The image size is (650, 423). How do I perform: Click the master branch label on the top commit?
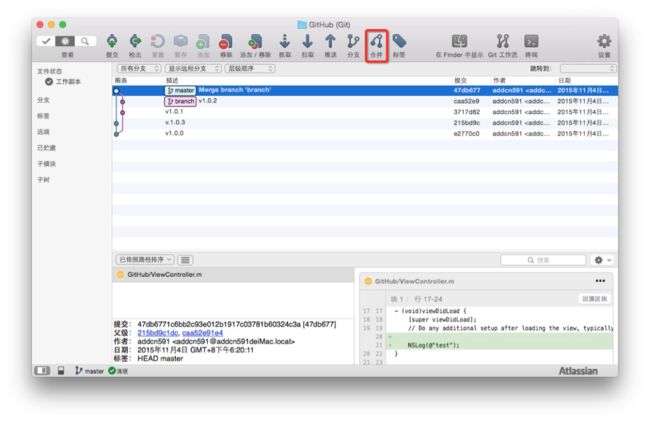(180, 90)
